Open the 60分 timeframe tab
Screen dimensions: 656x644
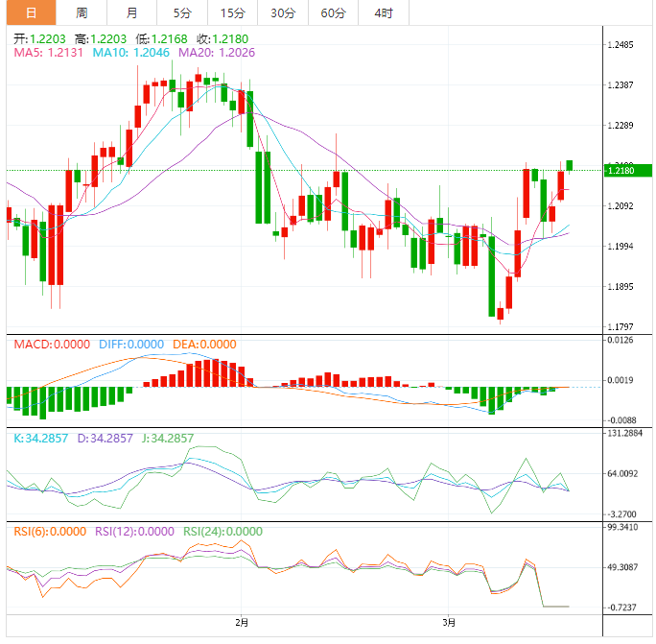click(333, 13)
